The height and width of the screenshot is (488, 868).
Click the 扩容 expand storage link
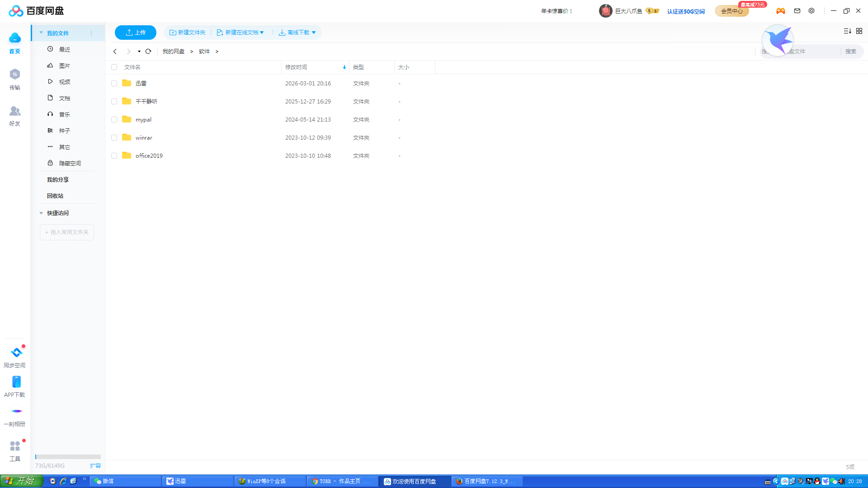pyautogui.click(x=95, y=466)
